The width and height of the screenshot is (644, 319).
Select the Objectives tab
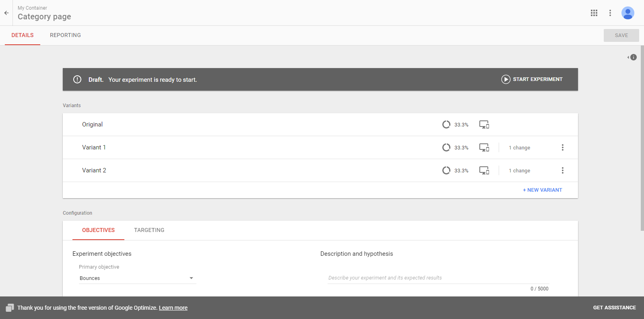(x=98, y=230)
